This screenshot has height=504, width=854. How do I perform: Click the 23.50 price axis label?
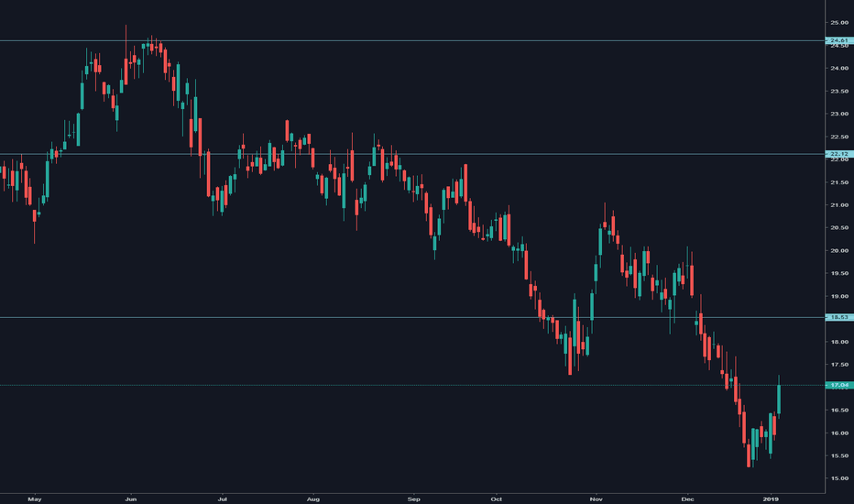pos(839,91)
